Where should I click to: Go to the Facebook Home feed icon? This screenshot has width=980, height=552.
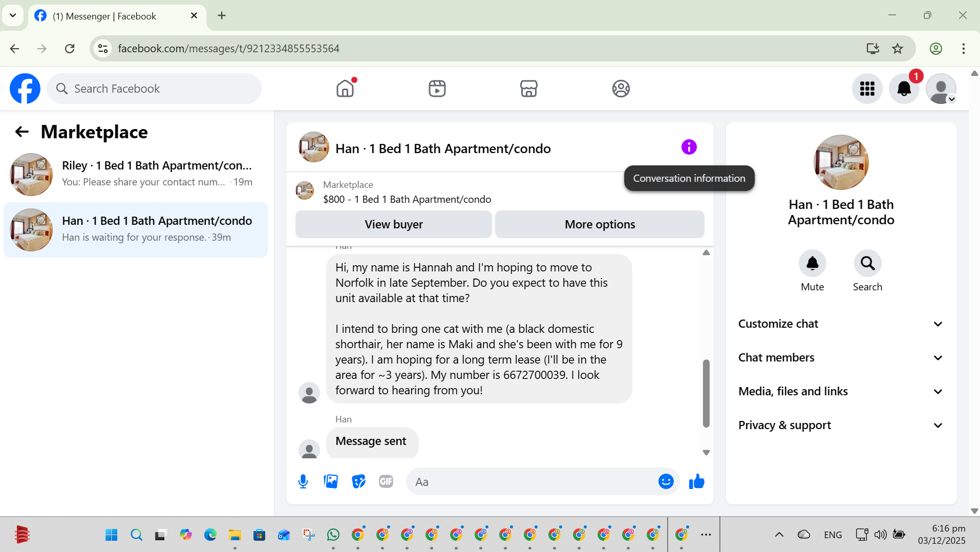pos(346,89)
